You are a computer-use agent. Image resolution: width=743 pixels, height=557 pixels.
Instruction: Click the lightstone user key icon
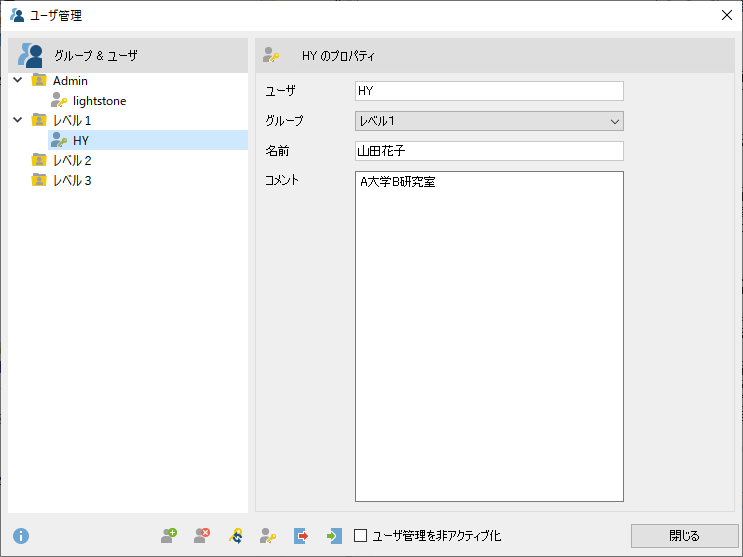pyautogui.click(x=59, y=100)
